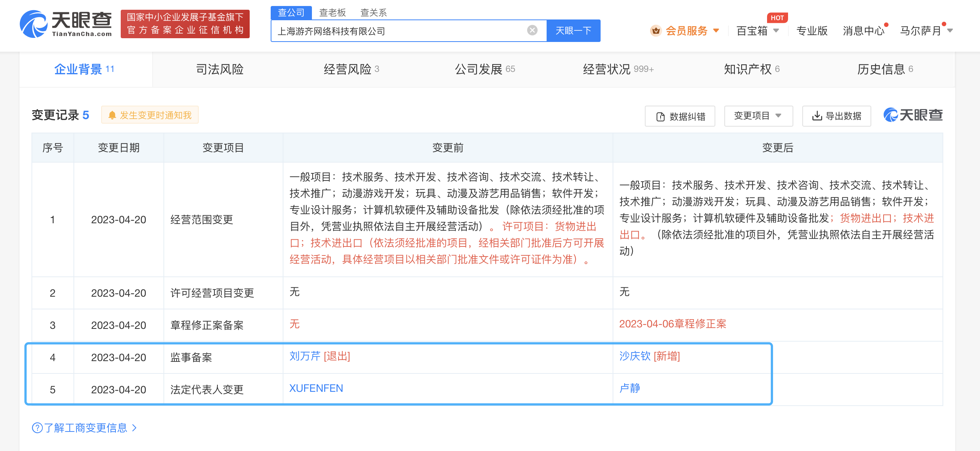This screenshot has height=451, width=980.
Task: Expand the 百宝箱 dropdown
Action: click(776, 30)
